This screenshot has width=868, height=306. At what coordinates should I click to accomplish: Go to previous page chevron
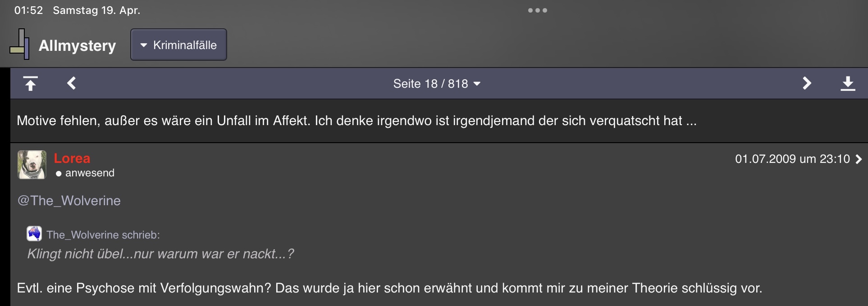point(71,83)
